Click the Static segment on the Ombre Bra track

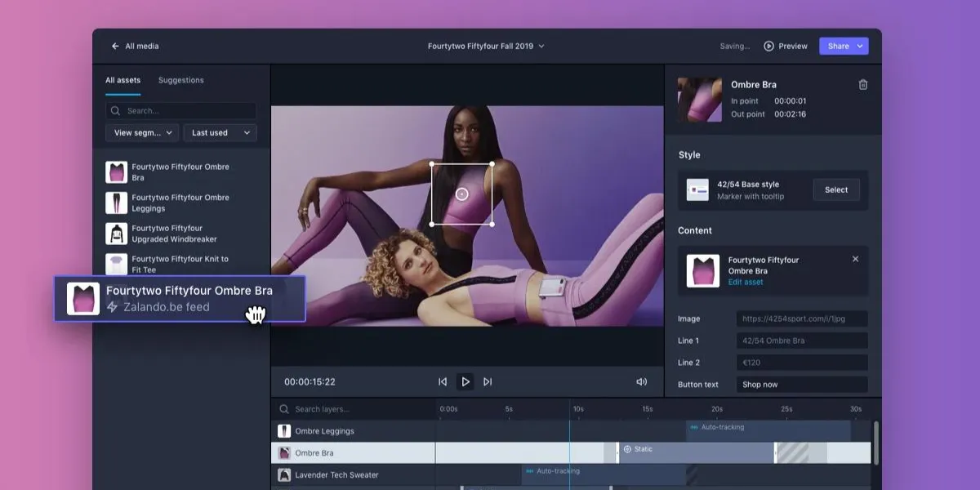694,452
